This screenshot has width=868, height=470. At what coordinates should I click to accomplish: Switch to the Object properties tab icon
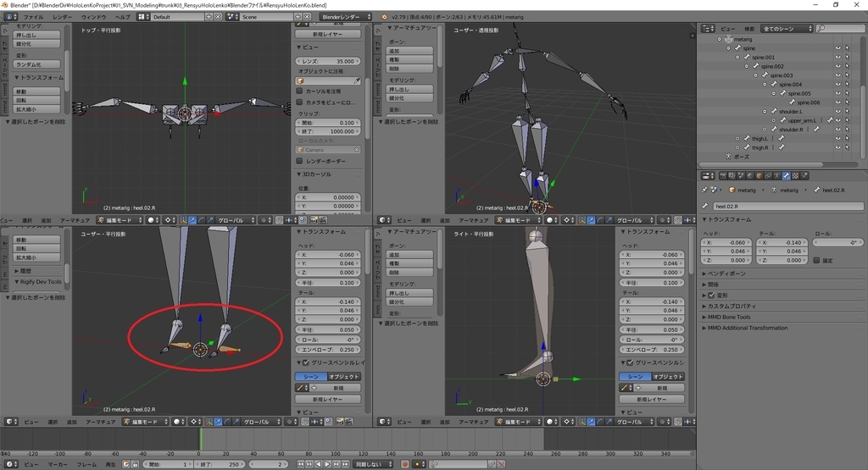point(759,176)
